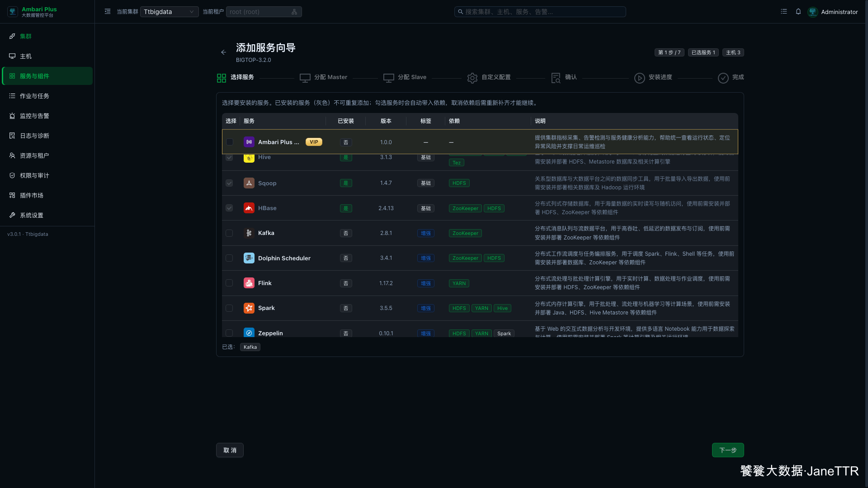This screenshot has height=488, width=868.
Task: Open 作业与任务 in the sidebar
Action: [47, 96]
